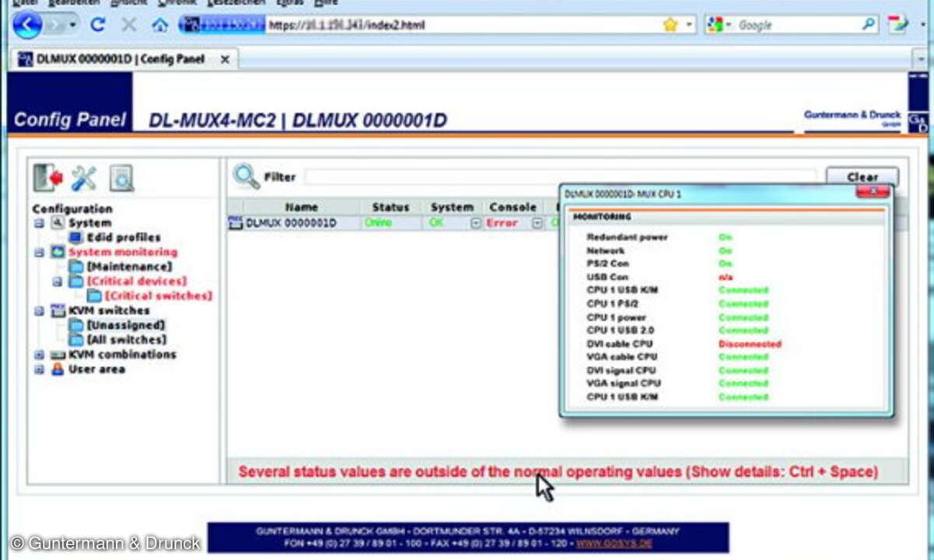Sort by the Status column header

[x=391, y=207]
